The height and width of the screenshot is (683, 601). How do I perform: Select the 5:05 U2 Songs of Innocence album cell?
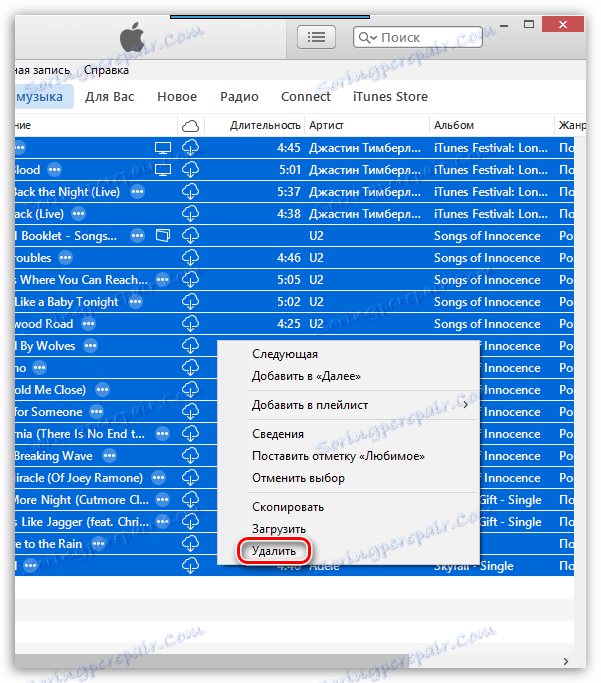[487, 280]
